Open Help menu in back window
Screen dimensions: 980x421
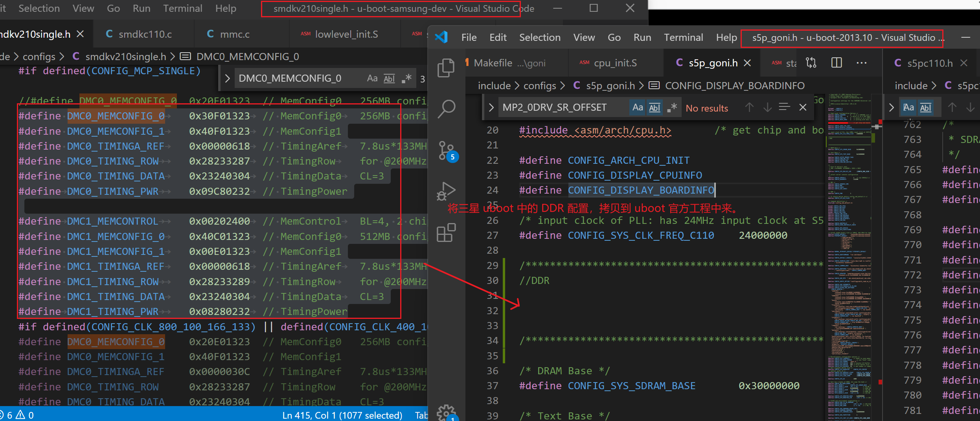[x=226, y=8]
